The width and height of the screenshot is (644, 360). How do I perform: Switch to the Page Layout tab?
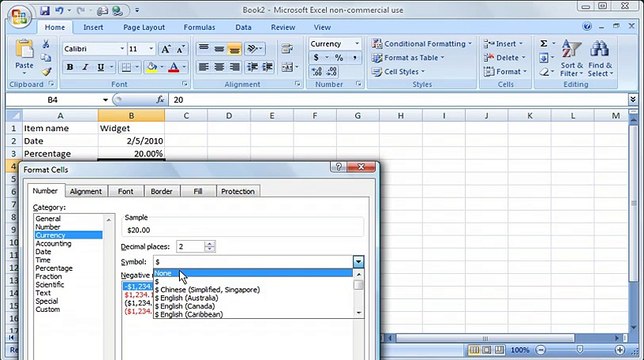[x=144, y=28]
